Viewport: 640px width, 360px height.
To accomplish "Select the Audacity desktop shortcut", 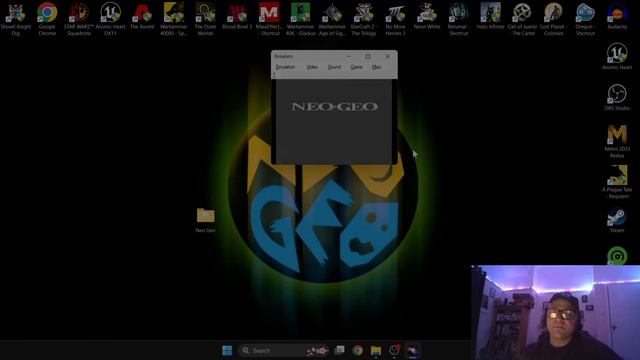I will coord(617,16).
